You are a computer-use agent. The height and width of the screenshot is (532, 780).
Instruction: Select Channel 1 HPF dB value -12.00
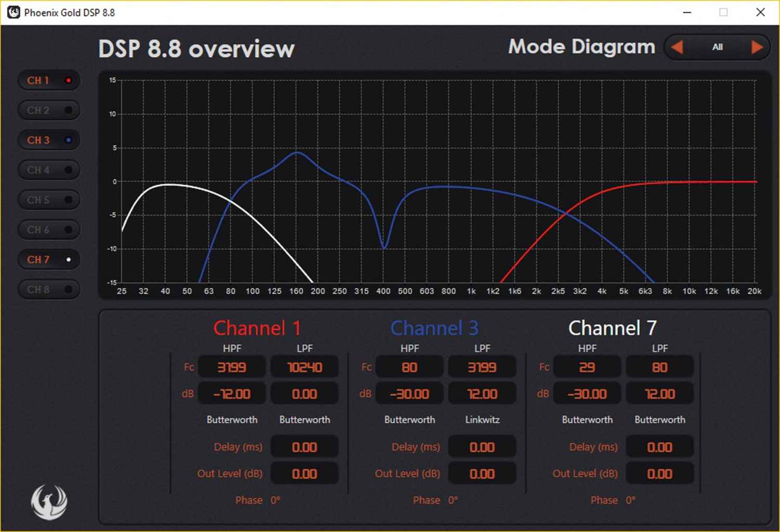pos(232,394)
